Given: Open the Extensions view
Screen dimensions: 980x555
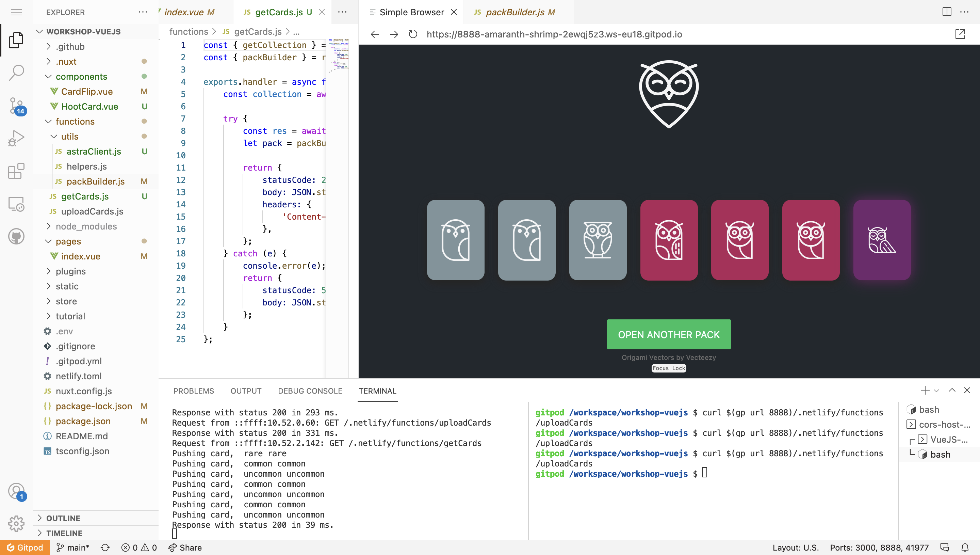Looking at the screenshot, I should pyautogui.click(x=16, y=171).
